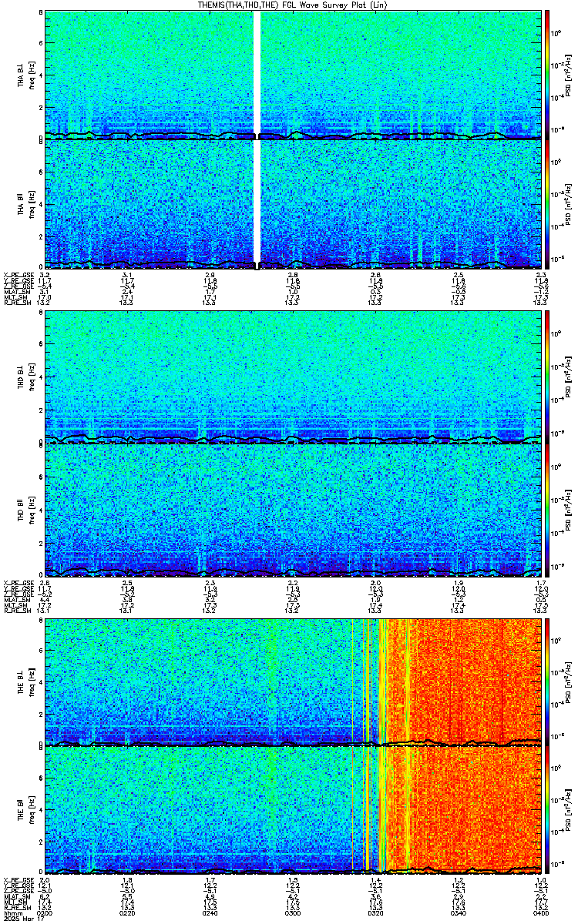Click the PSD color bar beside THE B∥

pos(548,810)
